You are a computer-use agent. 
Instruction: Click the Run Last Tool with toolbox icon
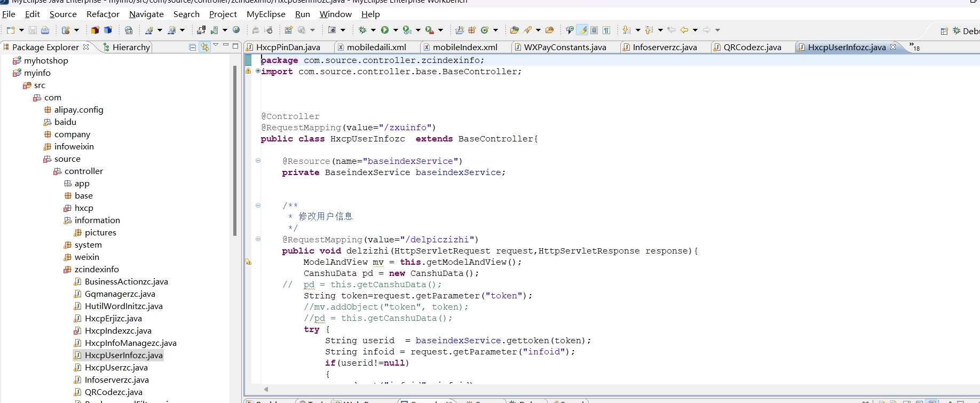tap(430, 30)
